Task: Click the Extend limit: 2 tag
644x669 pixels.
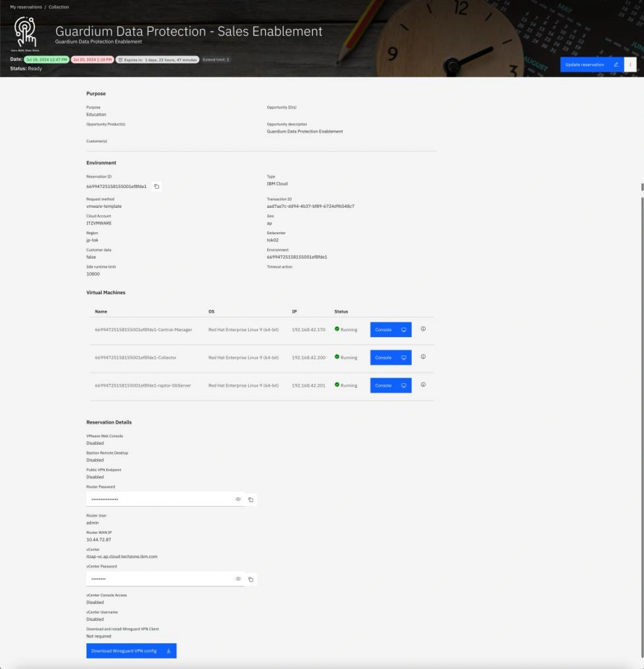Action: 216,60
